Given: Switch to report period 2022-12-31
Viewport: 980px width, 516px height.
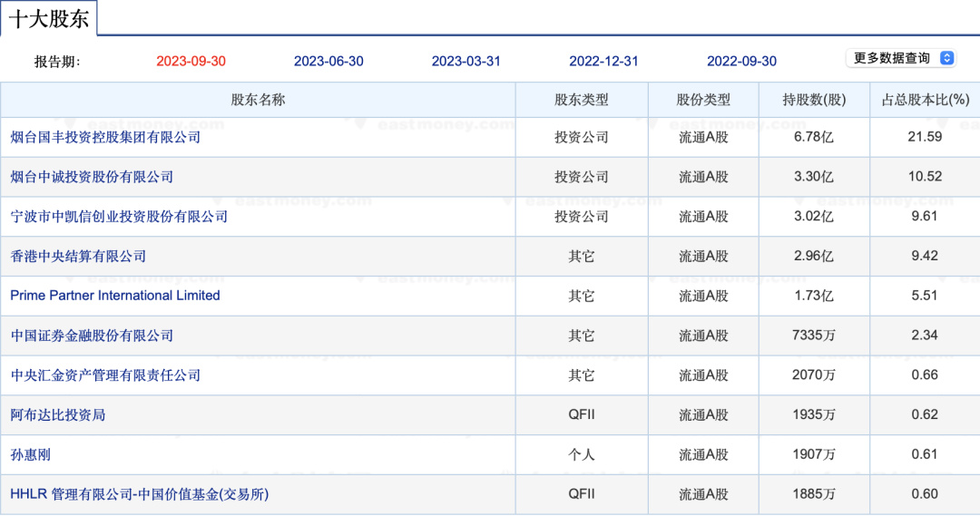Looking at the screenshot, I should click(603, 62).
